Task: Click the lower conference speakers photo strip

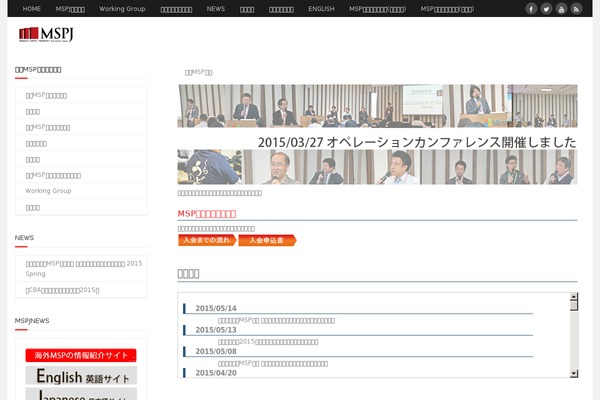Action: point(377,167)
